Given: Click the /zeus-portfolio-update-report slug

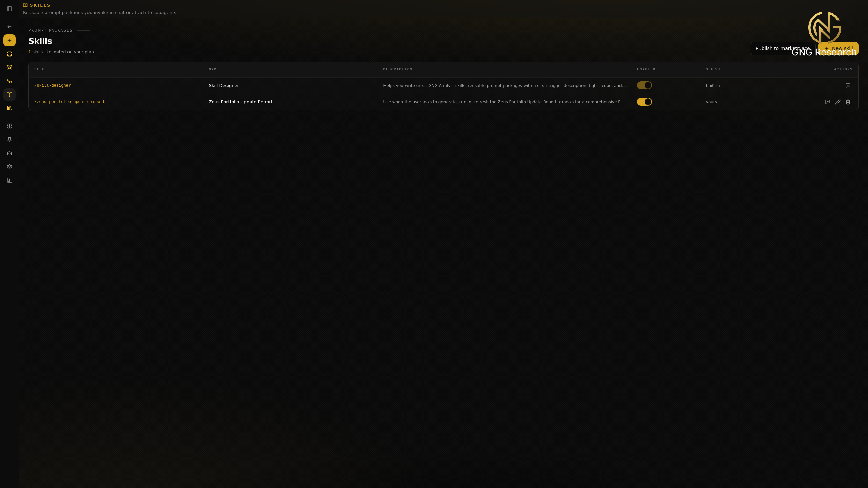Looking at the screenshot, I should click(x=70, y=102).
